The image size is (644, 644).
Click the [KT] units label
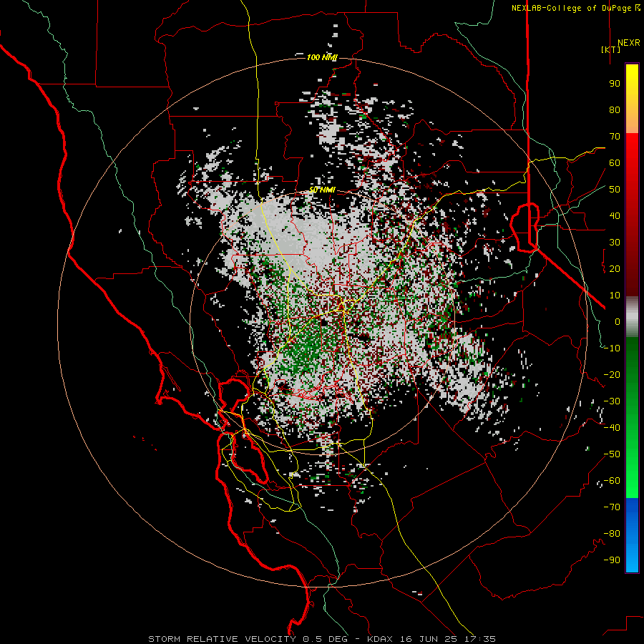tap(611, 49)
